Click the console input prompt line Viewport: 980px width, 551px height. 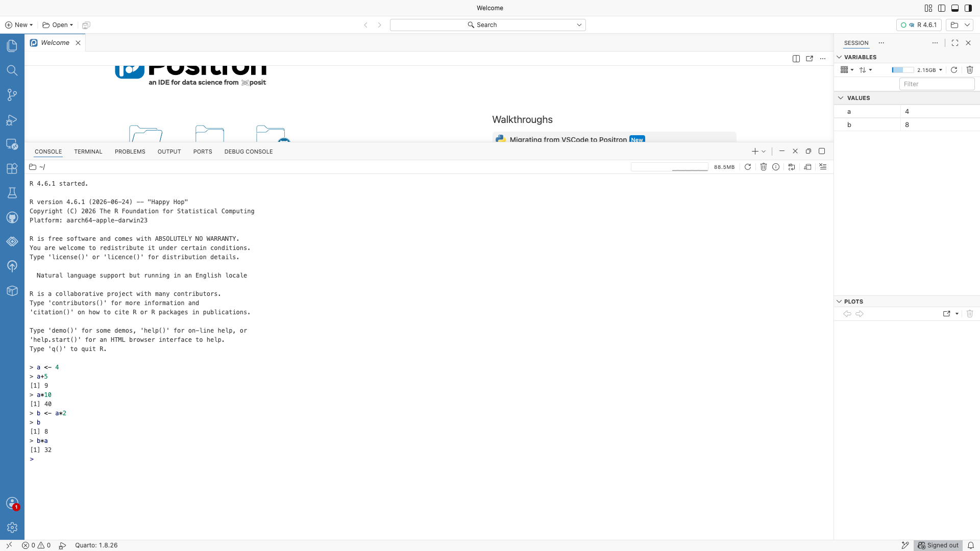[429, 459]
